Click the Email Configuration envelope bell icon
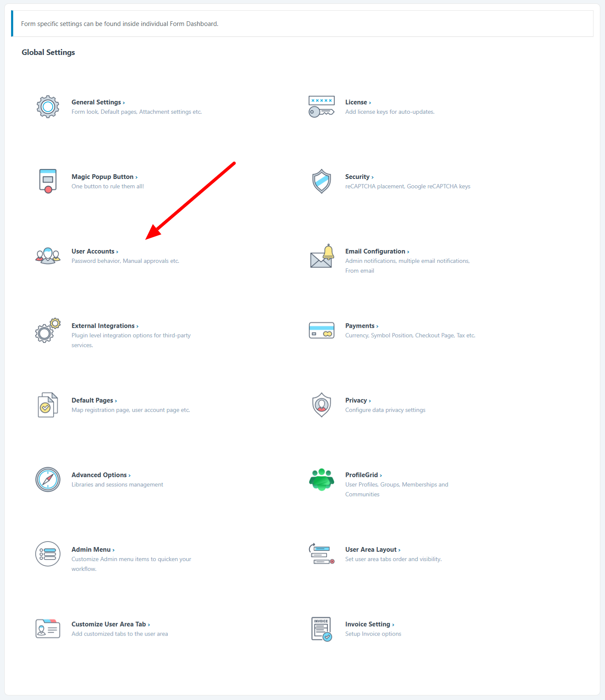 321,256
